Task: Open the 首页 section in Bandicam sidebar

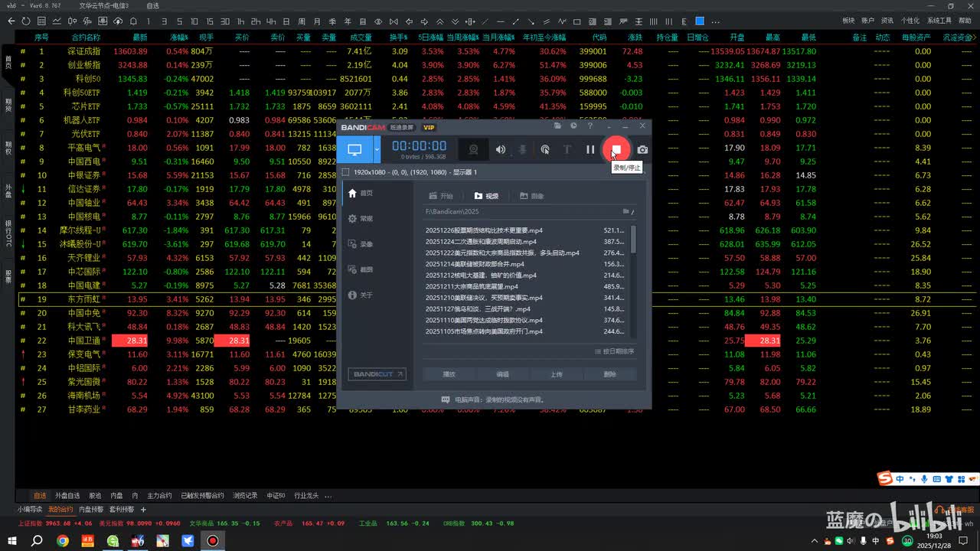Action: point(360,194)
